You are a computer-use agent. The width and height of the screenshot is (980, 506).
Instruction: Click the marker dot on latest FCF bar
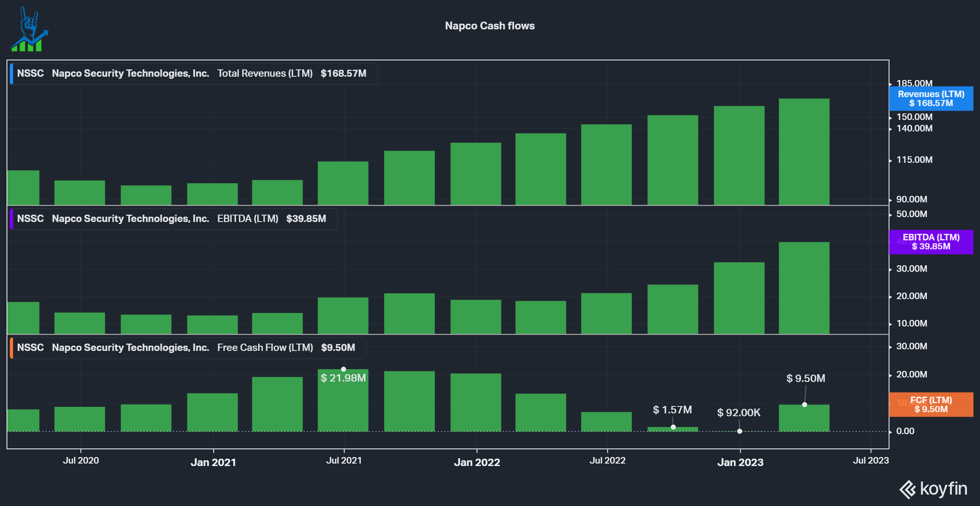(x=804, y=405)
